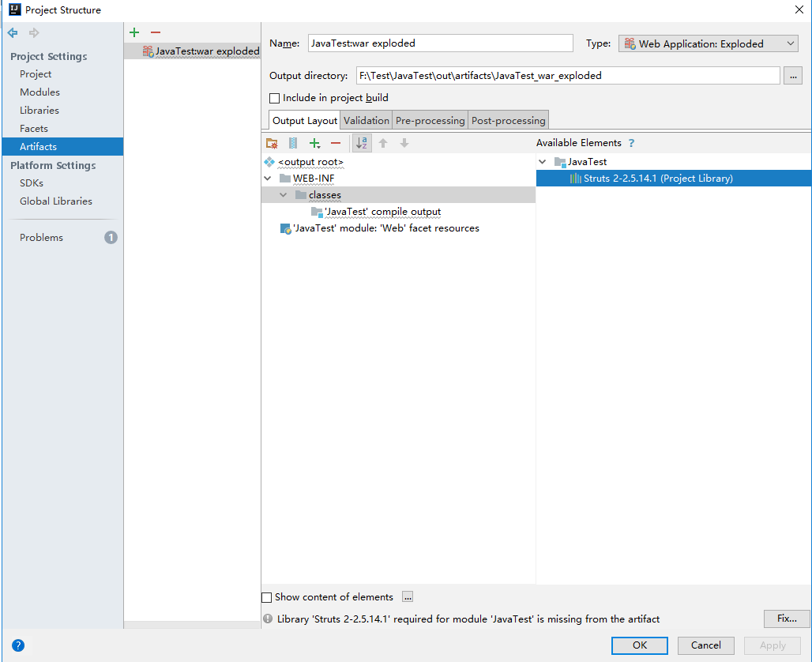This screenshot has height=662, width=812.
Task: Switch to the Pre-processing tab
Action: click(x=430, y=121)
